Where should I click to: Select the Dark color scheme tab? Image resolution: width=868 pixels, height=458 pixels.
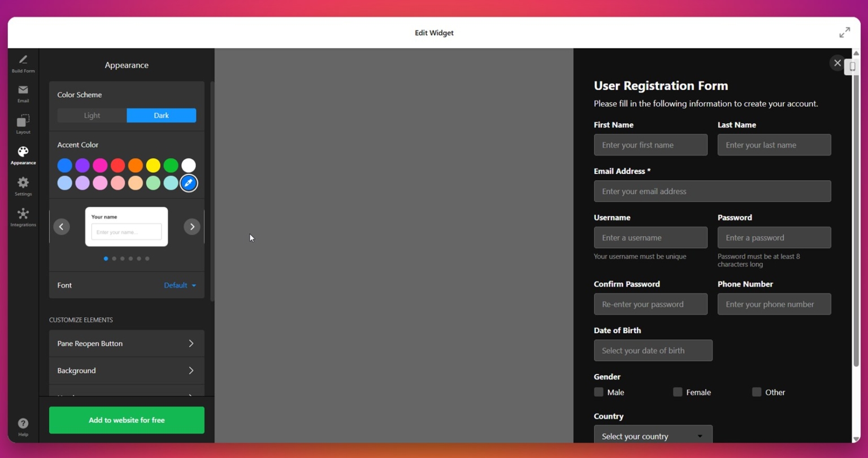(161, 115)
